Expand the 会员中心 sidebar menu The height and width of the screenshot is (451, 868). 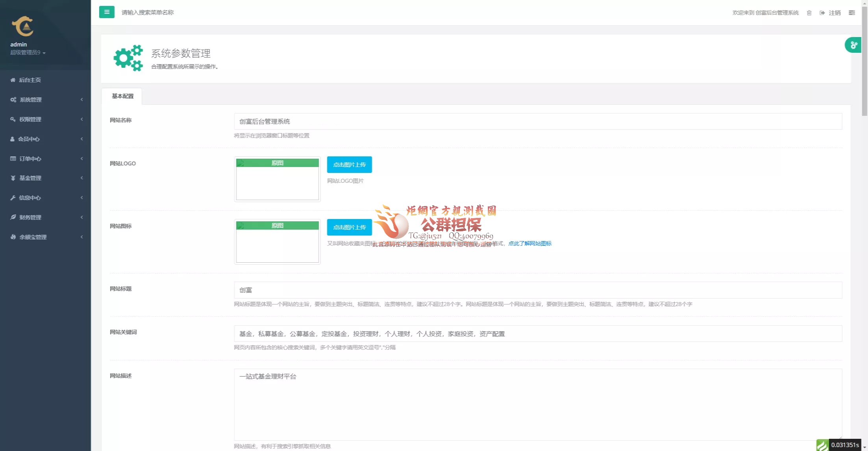(x=29, y=139)
